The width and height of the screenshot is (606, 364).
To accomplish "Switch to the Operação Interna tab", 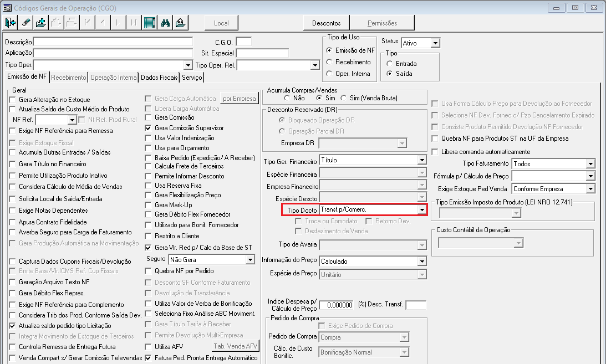I will [x=114, y=78].
